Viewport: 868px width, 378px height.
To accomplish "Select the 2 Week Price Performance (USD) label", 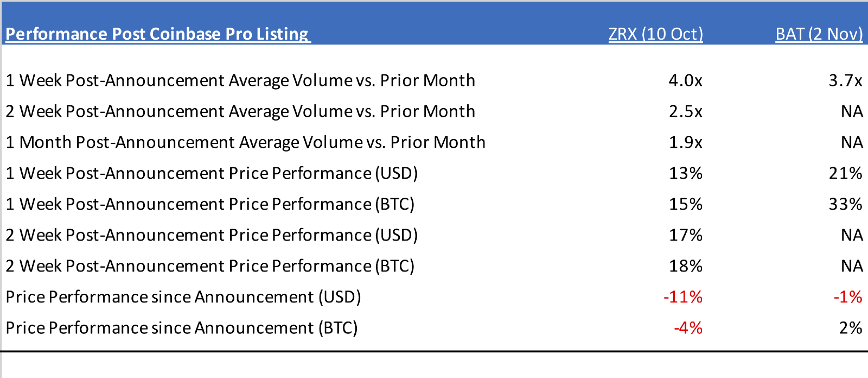I will pos(212,235).
